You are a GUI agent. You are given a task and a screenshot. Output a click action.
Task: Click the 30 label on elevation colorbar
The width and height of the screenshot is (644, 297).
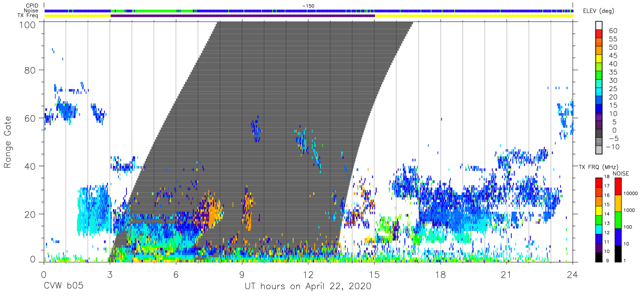coord(613,80)
